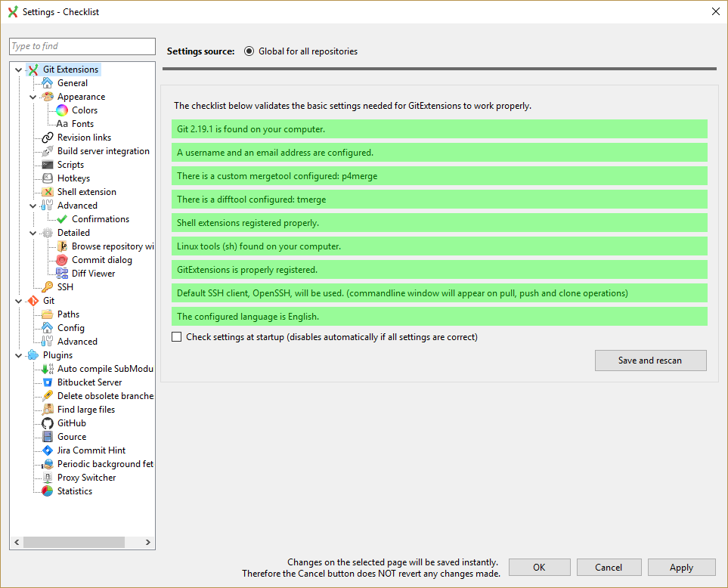Open Diff Viewer settings via its icon
Viewport: 728px width, 588px height.
point(62,273)
